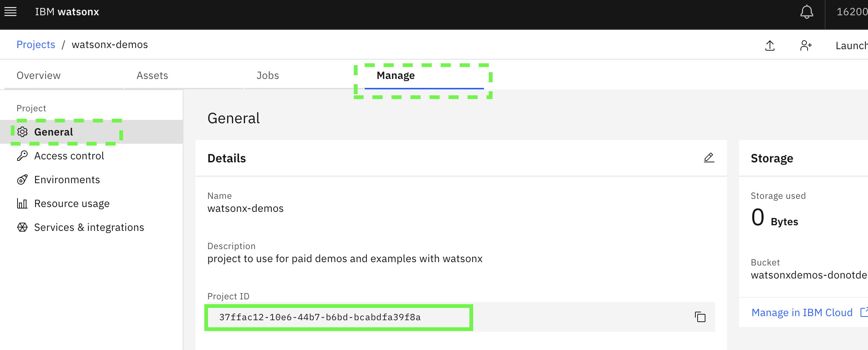Open the hamburger navigation menu
The image size is (868, 350).
click(x=10, y=12)
